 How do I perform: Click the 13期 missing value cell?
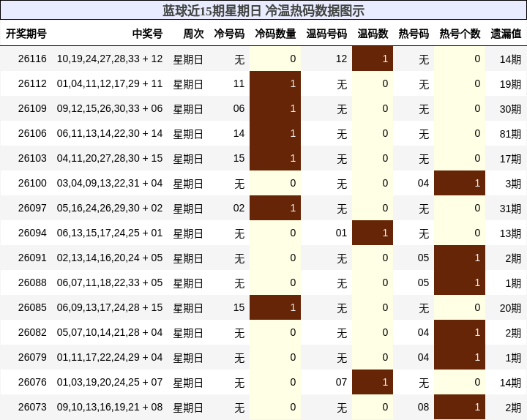pos(510,233)
